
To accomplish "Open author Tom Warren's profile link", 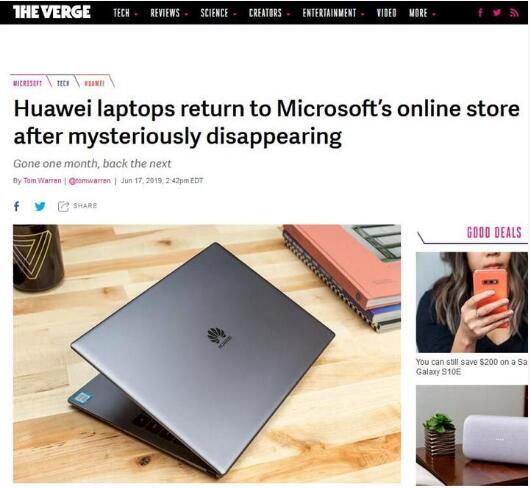I will pyautogui.click(x=42, y=180).
